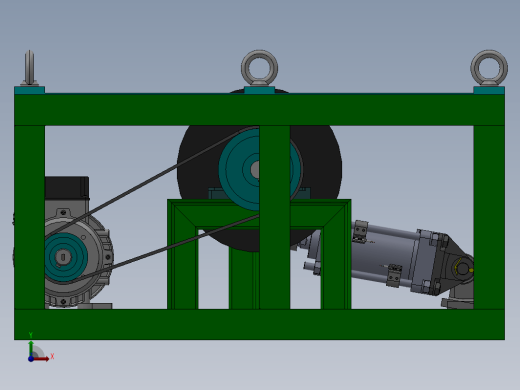The image size is (520, 390).
Task: Click the blue origin ball of the triad
Action: (31, 359)
